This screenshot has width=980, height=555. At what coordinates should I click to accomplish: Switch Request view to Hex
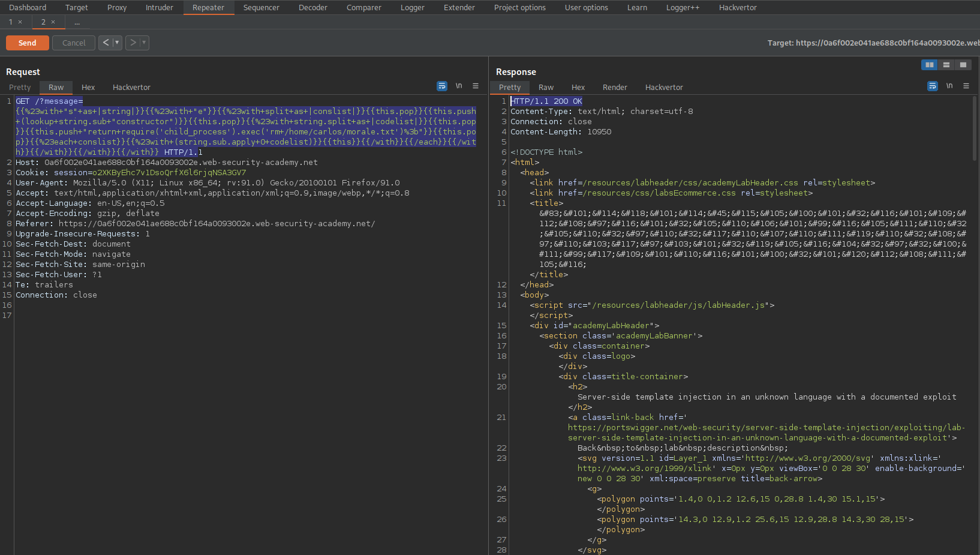tap(88, 87)
